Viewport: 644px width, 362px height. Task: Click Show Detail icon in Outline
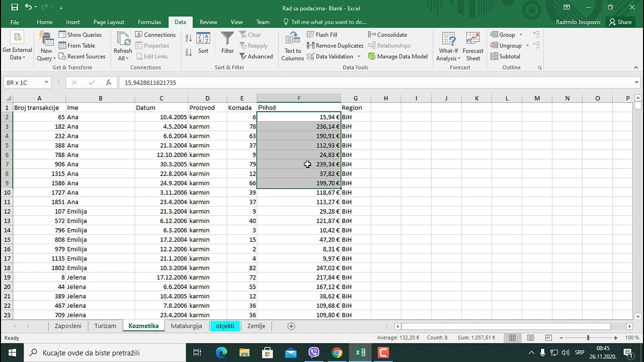click(536, 35)
